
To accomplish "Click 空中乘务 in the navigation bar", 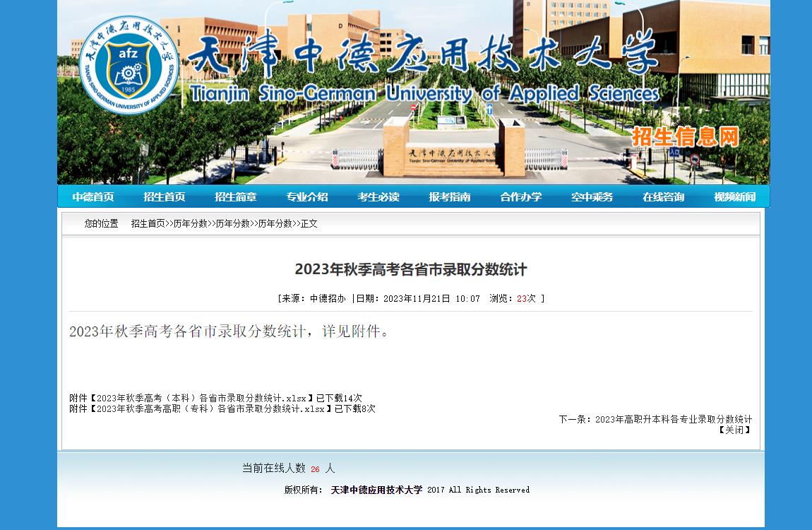I will click(x=592, y=197).
